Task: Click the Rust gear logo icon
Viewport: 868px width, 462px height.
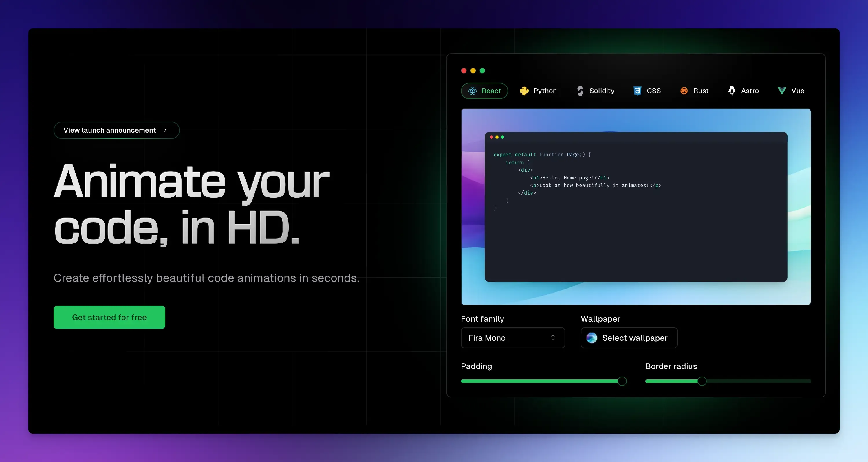Action: coord(684,91)
